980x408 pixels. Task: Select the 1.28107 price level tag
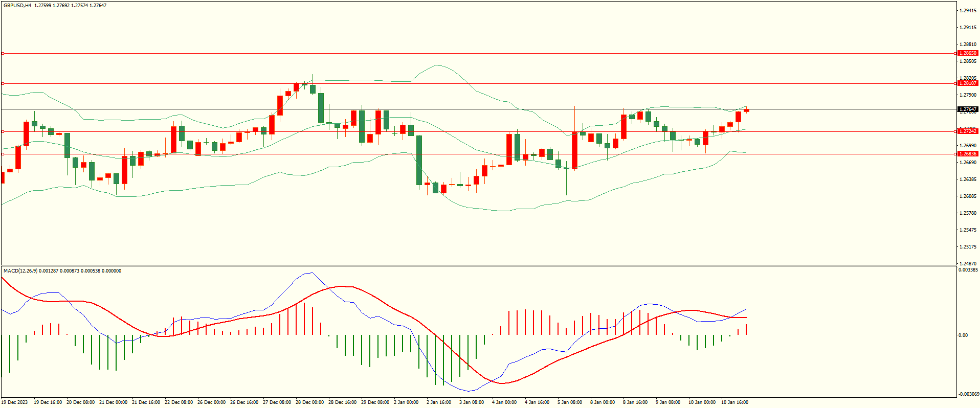[968, 83]
